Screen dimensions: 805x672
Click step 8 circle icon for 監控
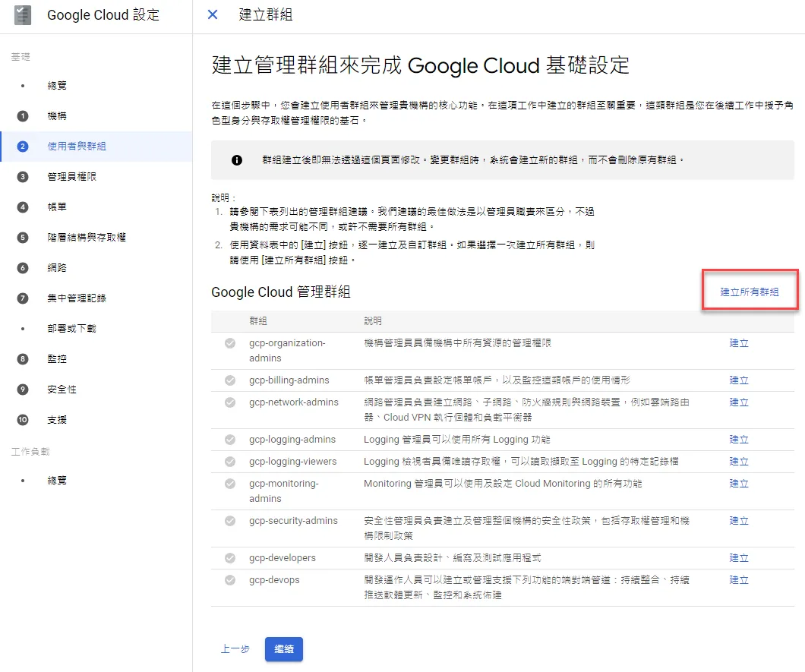click(23, 359)
